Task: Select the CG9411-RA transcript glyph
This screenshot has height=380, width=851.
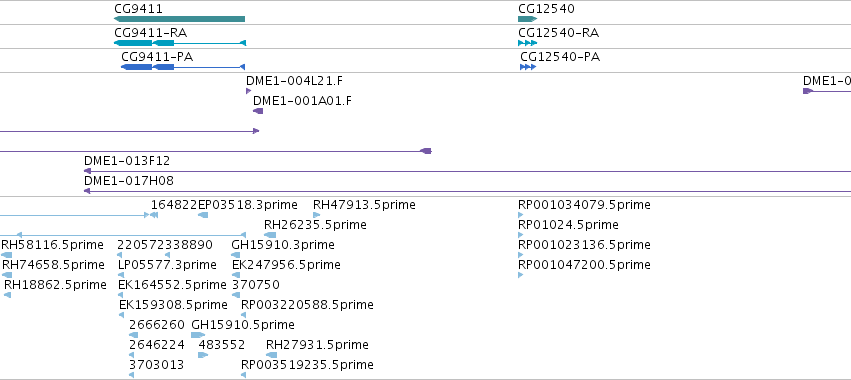Action: click(180, 43)
